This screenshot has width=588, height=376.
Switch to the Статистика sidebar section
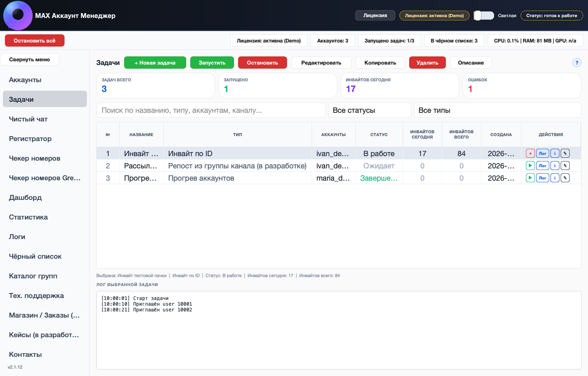pyautogui.click(x=29, y=217)
